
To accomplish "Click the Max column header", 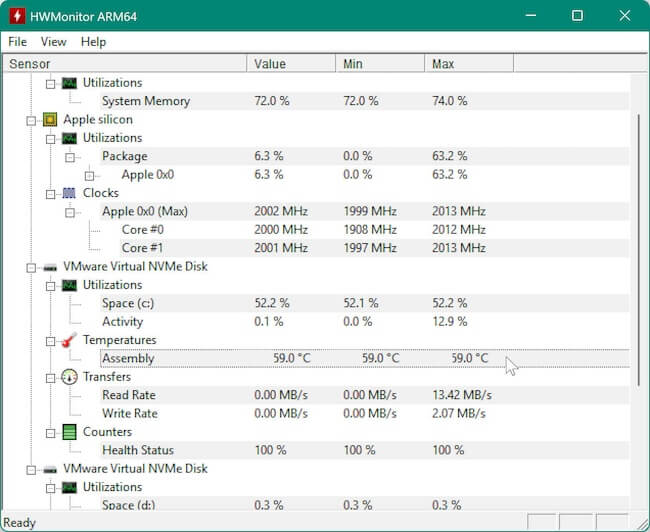I will click(x=469, y=64).
